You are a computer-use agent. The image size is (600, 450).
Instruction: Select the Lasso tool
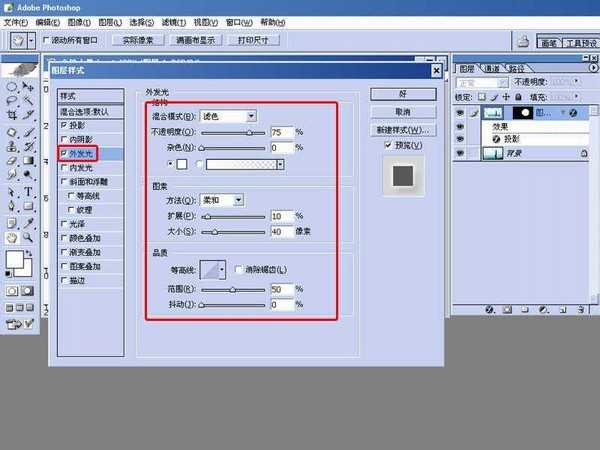pyautogui.click(x=11, y=101)
